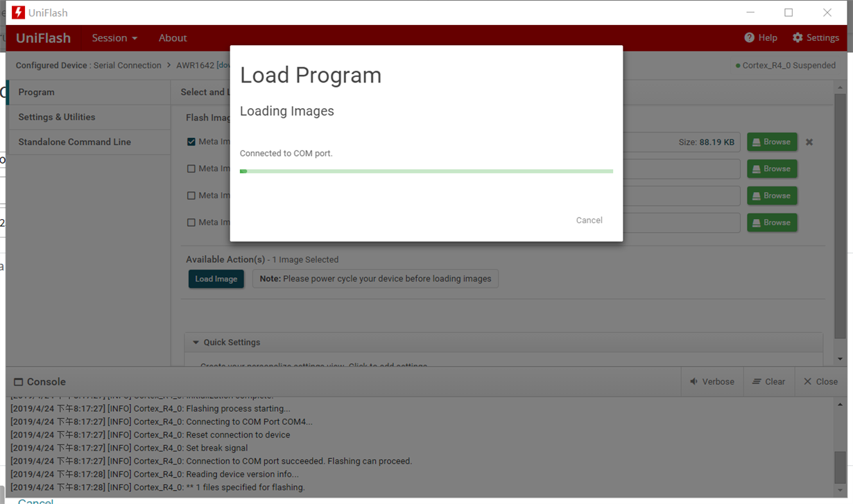Click the UniFlash brand name in the header
The width and height of the screenshot is (853, 504).
click(43, 37)
